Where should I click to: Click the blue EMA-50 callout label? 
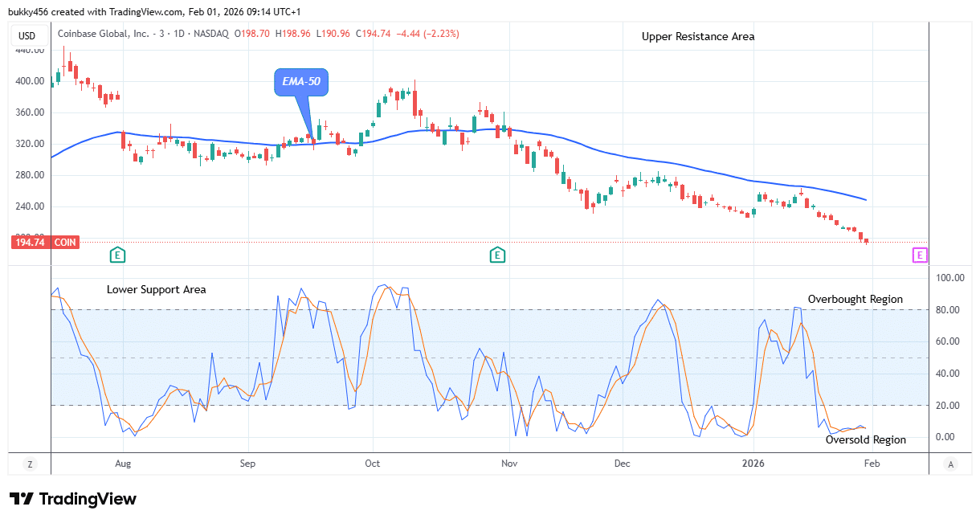click(301, 81)
